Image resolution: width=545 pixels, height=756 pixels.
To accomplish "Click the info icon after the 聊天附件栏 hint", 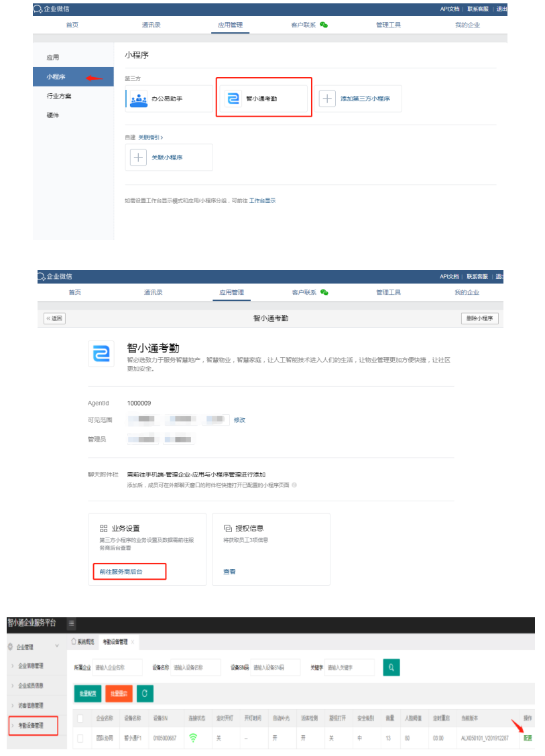I will click(294, 485).
